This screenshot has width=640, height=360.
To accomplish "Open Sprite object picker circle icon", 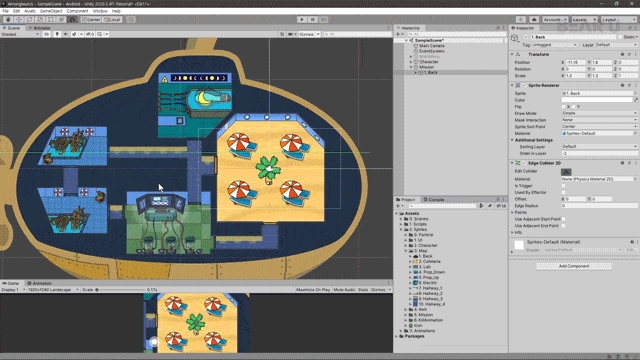I will (636, 93).
